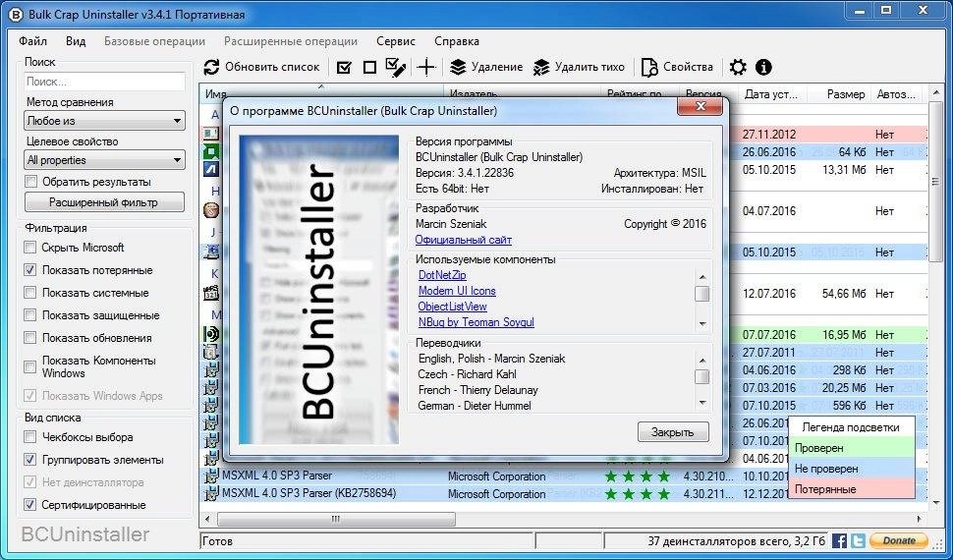The width and height of the screenshot is (953, 560).
Task: Toggle the Скрыть Microsoft checkbox
Action: point(29,248)
